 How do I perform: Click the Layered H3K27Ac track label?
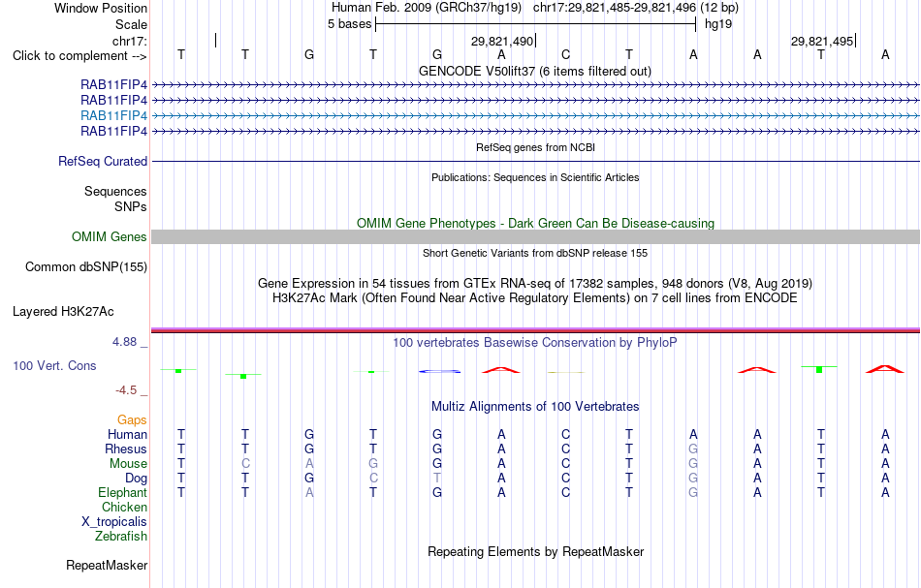pyautogui.click(x=63, y=311)
